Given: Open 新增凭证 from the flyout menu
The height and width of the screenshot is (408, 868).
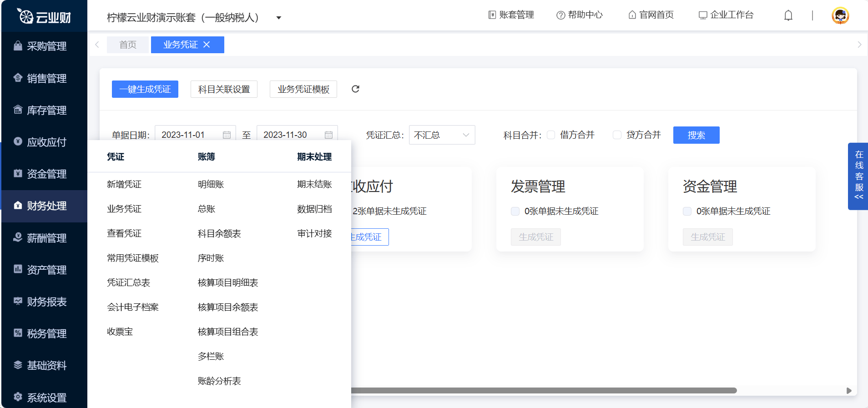Looking at the screenshot, I should point(124,184).
